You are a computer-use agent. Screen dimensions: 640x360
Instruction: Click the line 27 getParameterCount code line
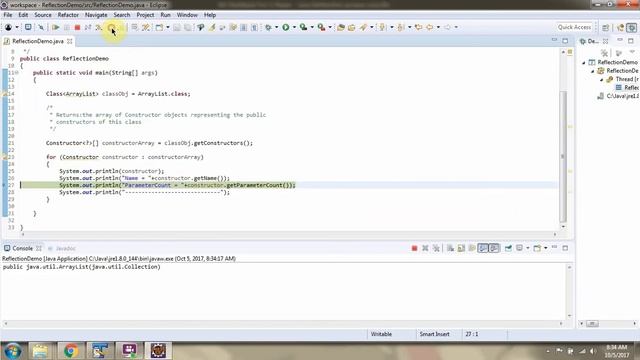coord(177,185)
